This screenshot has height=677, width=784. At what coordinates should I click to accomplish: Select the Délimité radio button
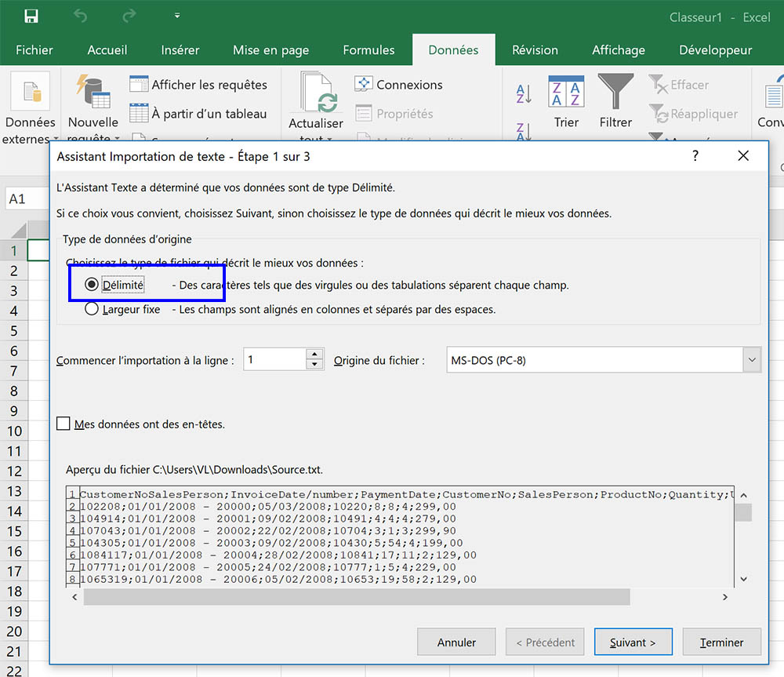(92, 285)
